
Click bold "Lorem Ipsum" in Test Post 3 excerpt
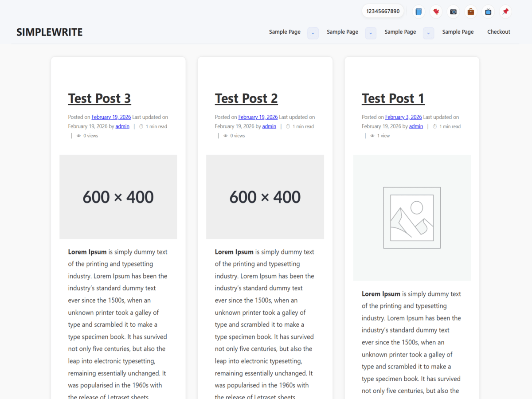(x=87, y=252)
